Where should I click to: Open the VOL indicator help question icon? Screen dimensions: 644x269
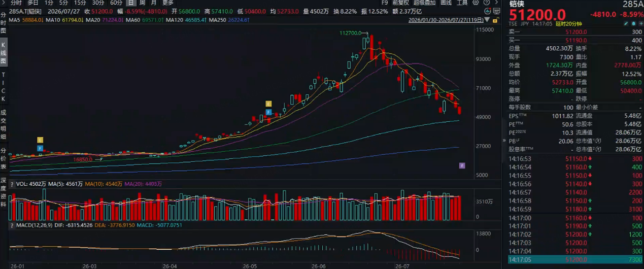(x=11, y=184)
